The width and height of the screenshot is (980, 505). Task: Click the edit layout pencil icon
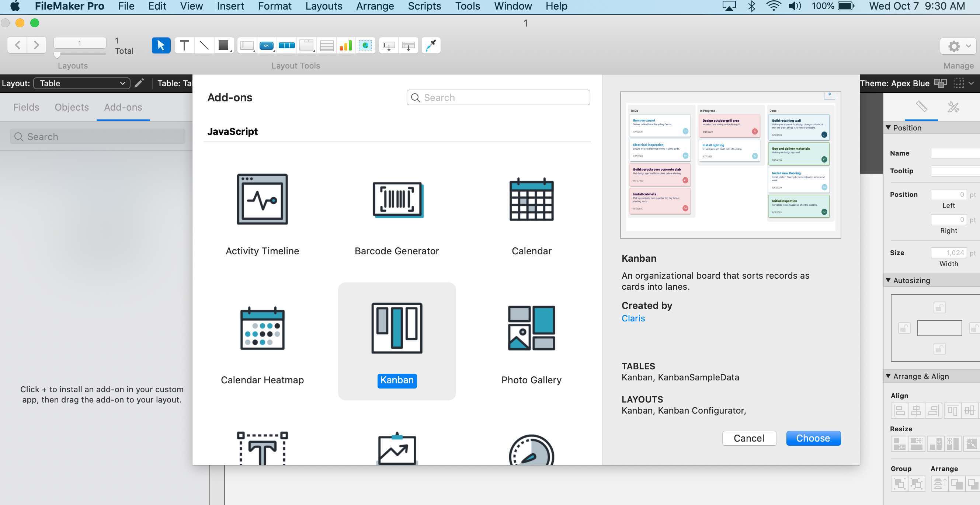(x=139, y=83)
